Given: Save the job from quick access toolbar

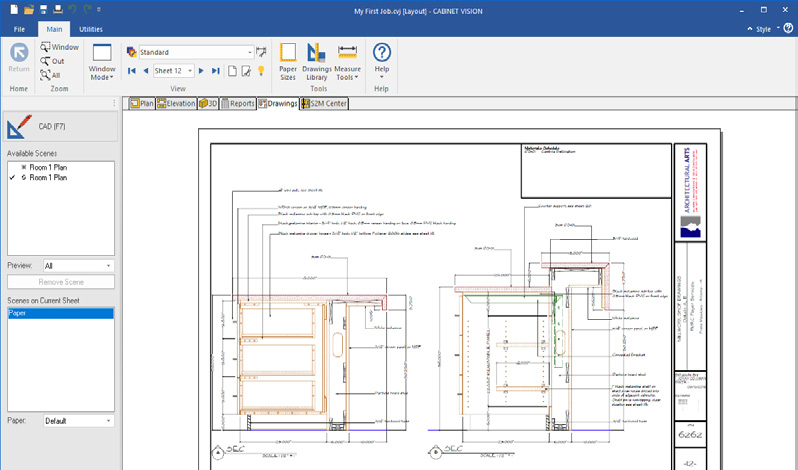Looking at the screenshot, I should tap(41, 9).
